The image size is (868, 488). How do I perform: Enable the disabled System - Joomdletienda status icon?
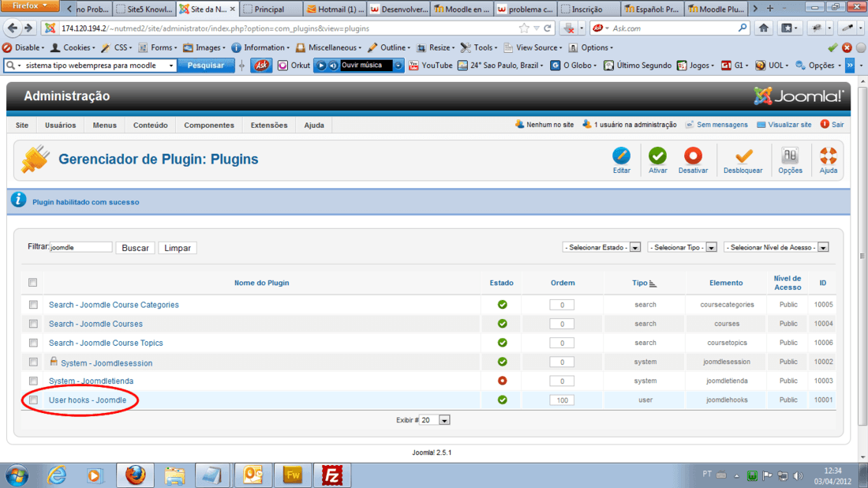click(x=502, y=381)
